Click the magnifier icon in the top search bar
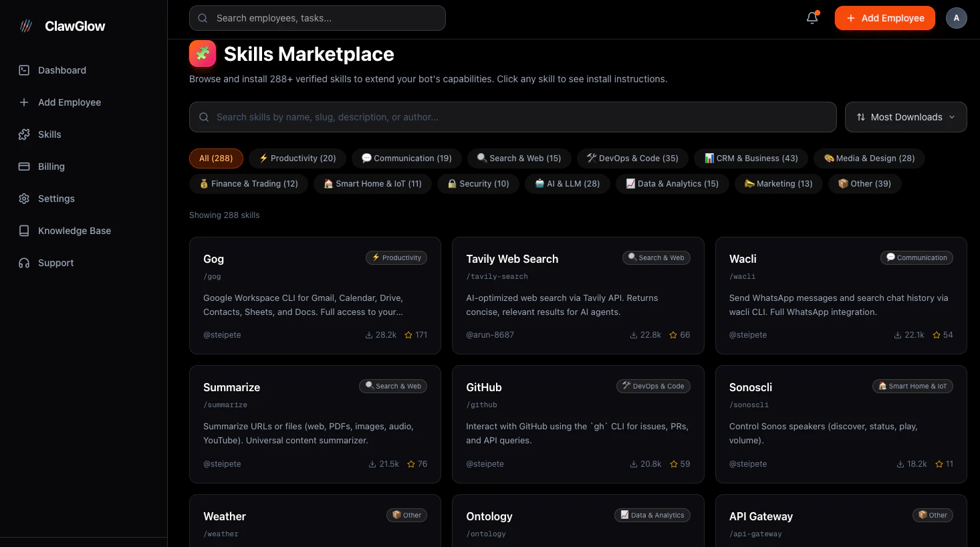This screenshot has height=547, width=980. [203, 18]
